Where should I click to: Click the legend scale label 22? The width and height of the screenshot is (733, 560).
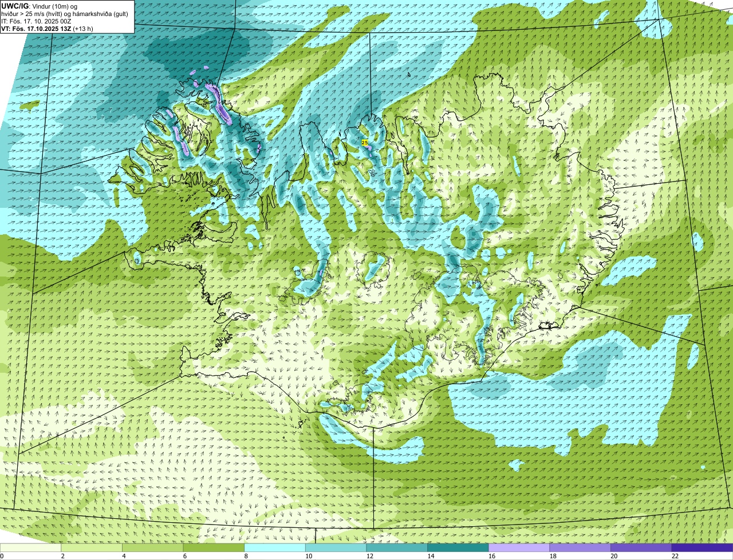pos(675,556)
